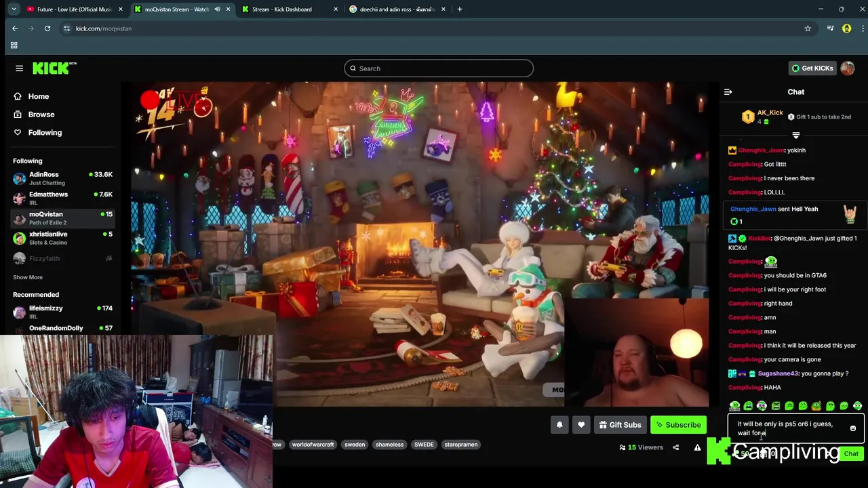The width and height of the screenshot is (868, 488).
Task: Click the sweden tag
Action: (355, 445)
